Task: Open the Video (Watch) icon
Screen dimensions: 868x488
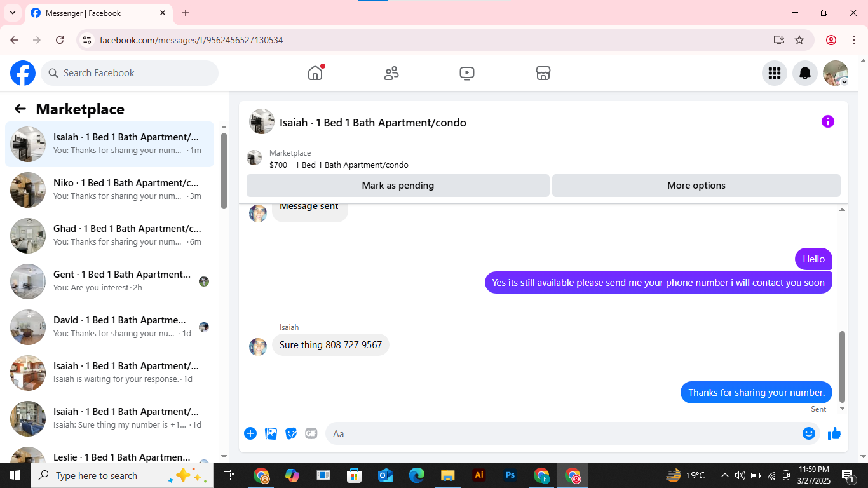Action: pos(467,73)
